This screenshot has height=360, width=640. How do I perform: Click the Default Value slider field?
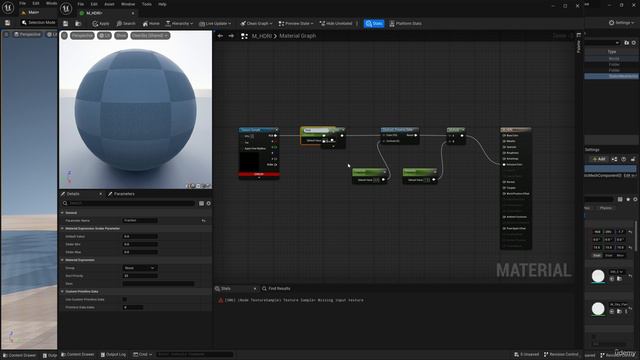[x=140, y=236]
